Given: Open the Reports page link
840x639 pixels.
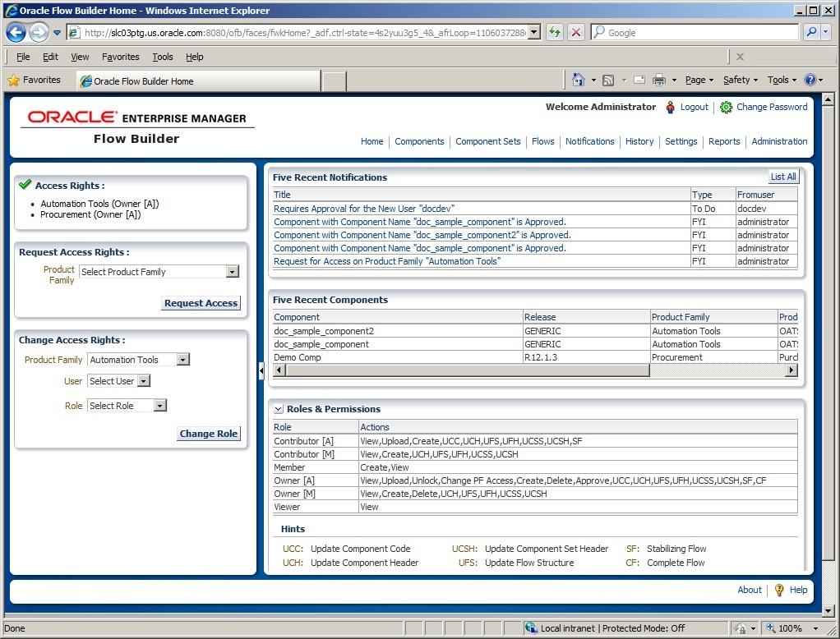Looking at the screenshot, I should click(724, 141).
